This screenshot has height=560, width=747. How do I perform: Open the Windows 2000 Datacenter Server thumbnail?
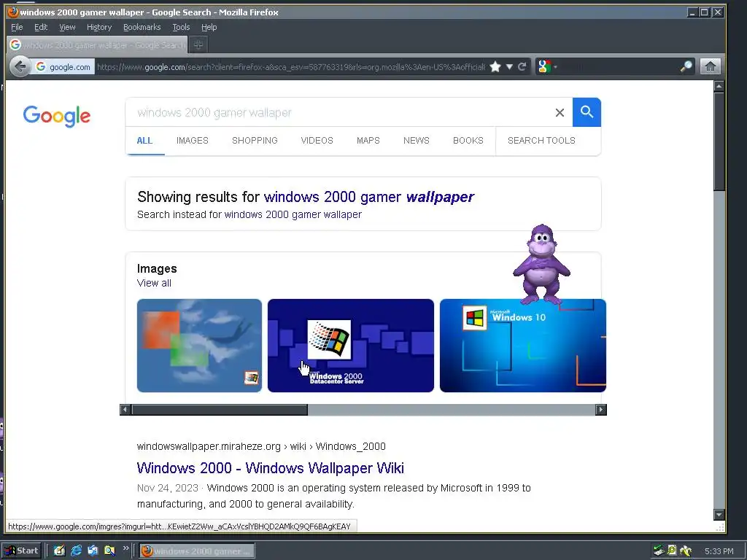tap(351, 346)
